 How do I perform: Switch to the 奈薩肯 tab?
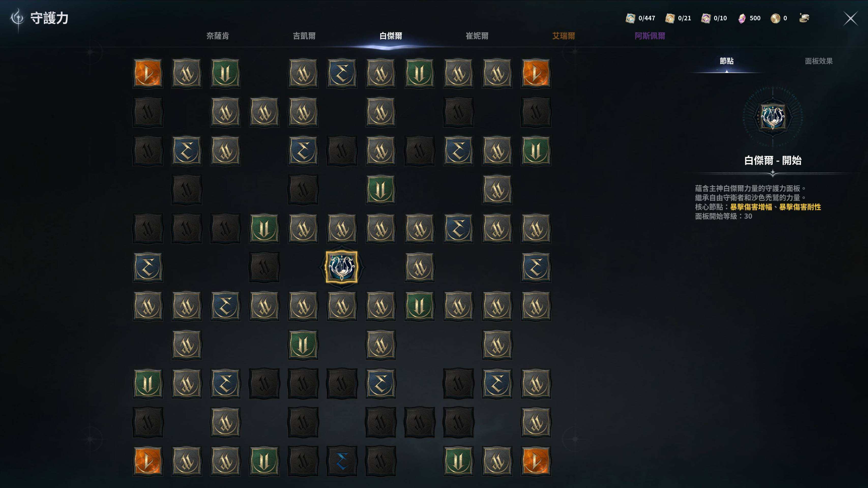(x=218, y=36)
